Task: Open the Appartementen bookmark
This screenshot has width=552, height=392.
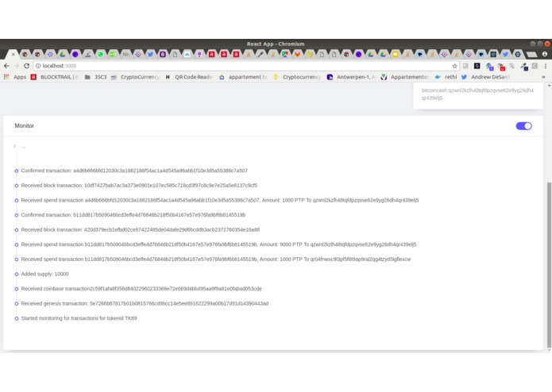Action: coord(405,77)
